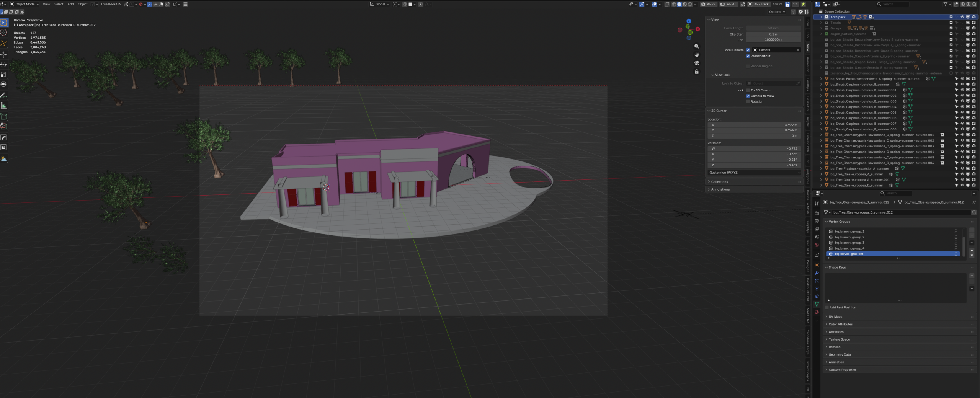980x398 pixels.
Task: Adjust the Clip Start value field
Action: [x=773, y=34]
